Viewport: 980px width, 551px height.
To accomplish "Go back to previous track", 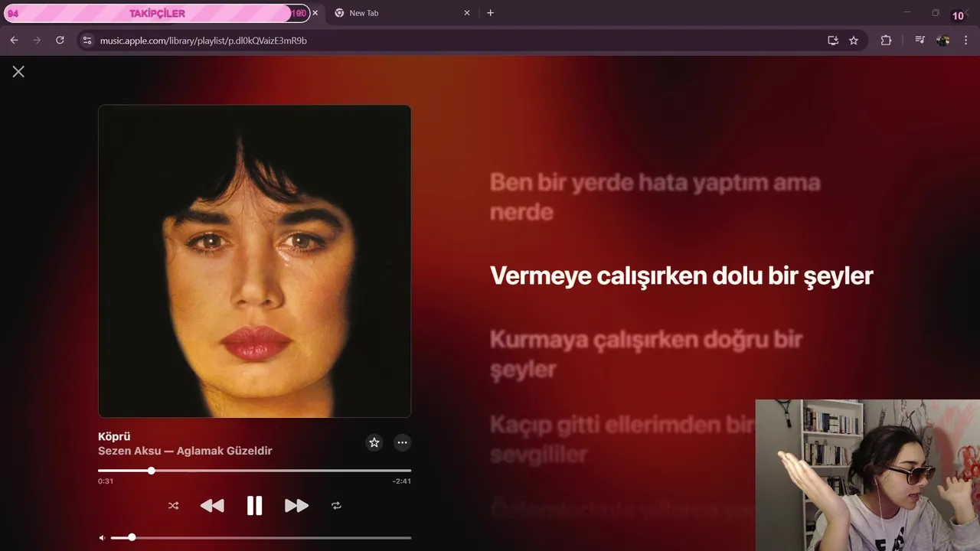I will pyautogui.click(x=212, y=505).
